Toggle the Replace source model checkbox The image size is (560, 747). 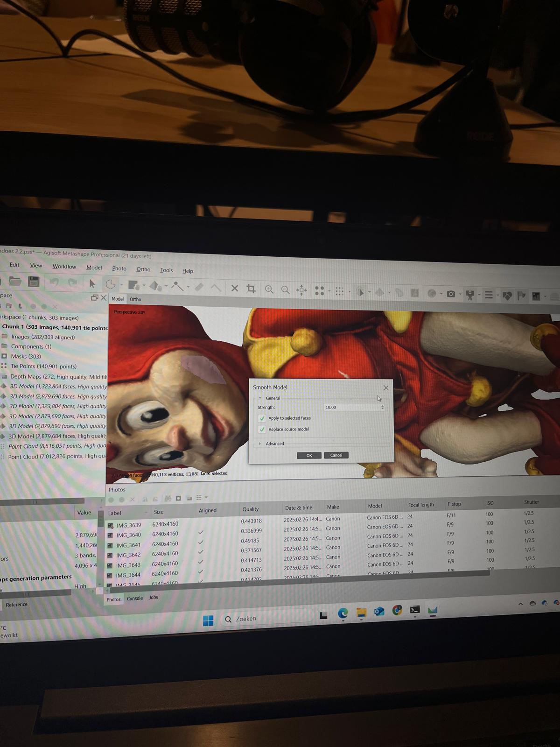click(262, 430)
